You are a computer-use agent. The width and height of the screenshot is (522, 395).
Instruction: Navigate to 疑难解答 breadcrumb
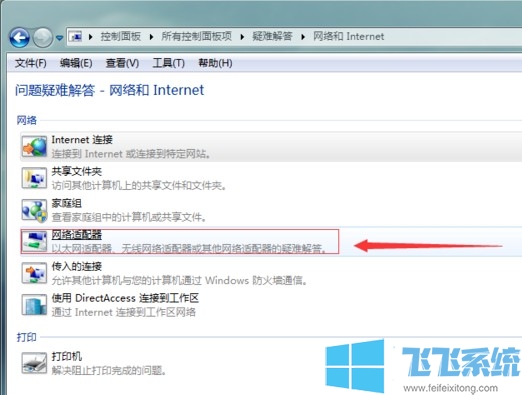click(x=272, y=36)
